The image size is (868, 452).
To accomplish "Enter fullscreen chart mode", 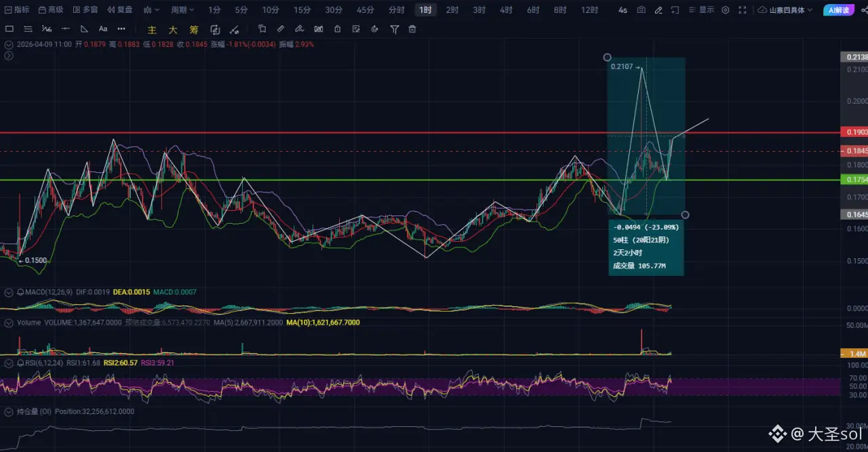I will coord(743,10).
